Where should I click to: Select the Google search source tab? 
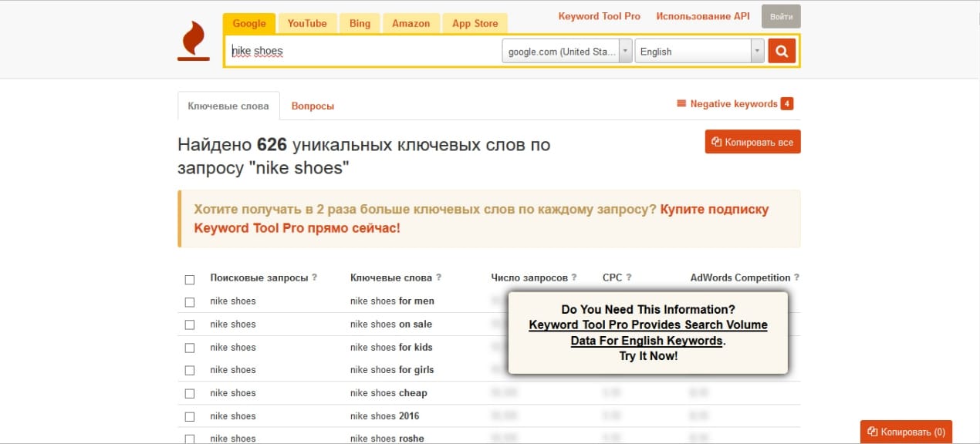pyautogui.click(x=249, y=23)
